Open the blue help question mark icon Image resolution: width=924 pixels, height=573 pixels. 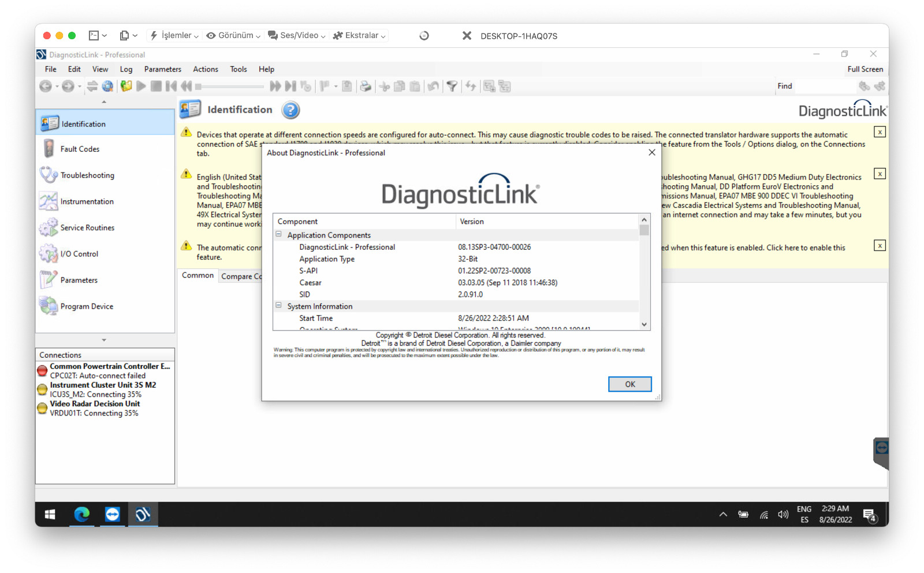(x=290, y=110)
